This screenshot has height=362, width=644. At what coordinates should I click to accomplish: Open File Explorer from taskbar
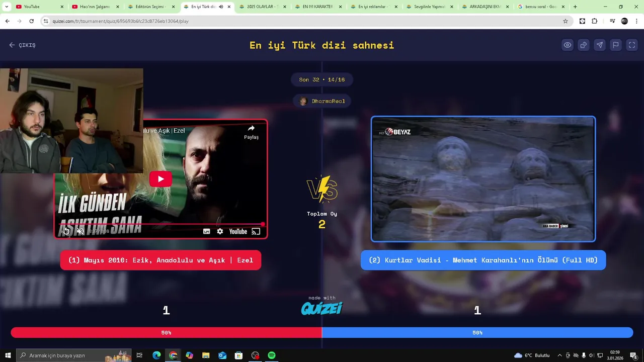(x=206, y=355)
